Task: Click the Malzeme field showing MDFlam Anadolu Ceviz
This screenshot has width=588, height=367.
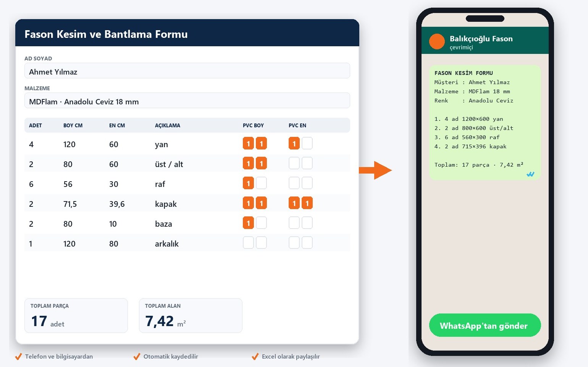Action: pos(187,101)
